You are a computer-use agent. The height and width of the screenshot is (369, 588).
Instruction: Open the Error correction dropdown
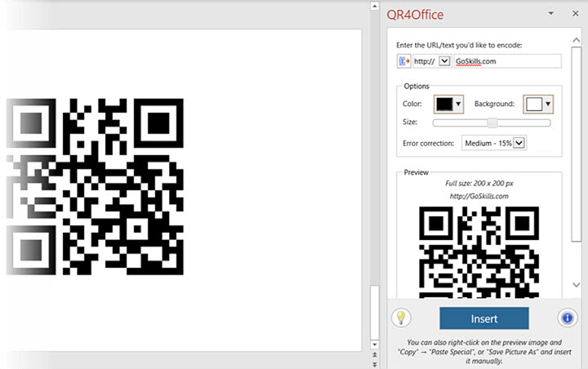click(519, 143)
